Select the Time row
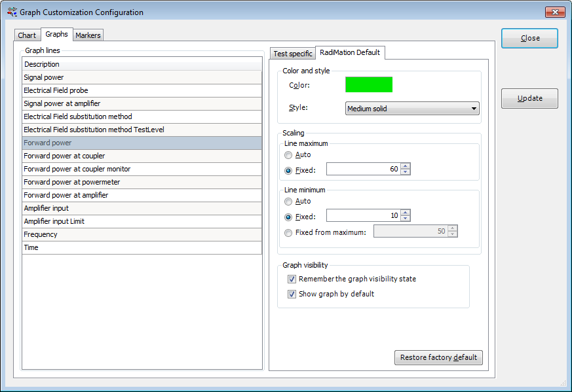 coord(142,248)
